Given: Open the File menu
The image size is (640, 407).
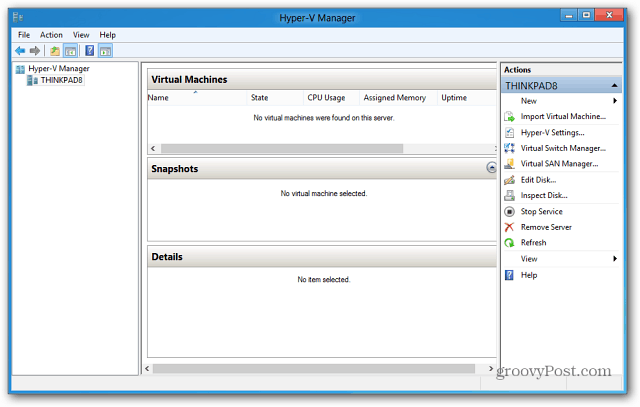Looking at the screenshot, I should click(24, 35).
